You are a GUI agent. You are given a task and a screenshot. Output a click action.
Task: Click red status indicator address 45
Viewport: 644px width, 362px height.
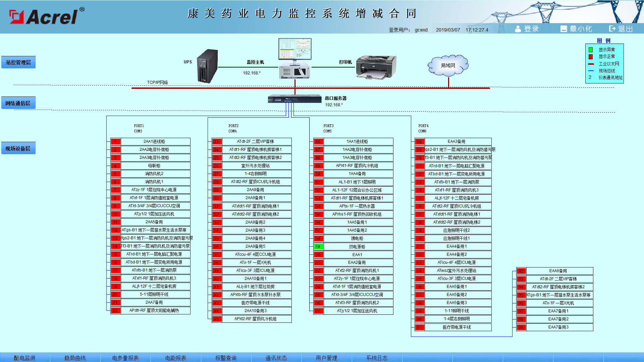coord(217,319)
